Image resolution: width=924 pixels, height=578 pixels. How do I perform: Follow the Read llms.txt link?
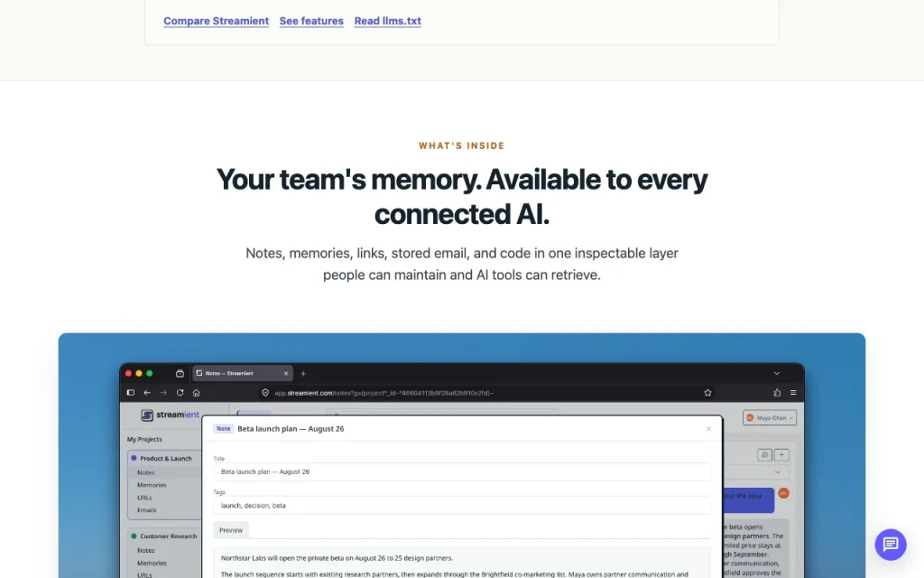388,21
